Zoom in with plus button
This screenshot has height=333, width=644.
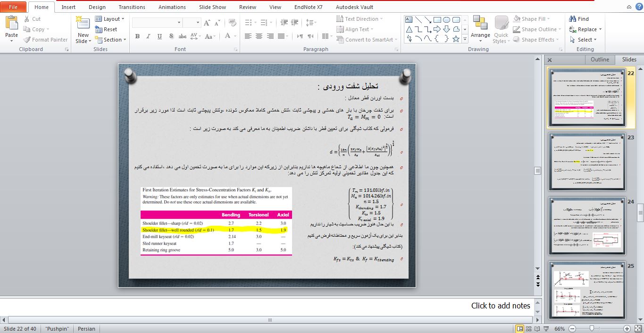click(x=627, y=329)
